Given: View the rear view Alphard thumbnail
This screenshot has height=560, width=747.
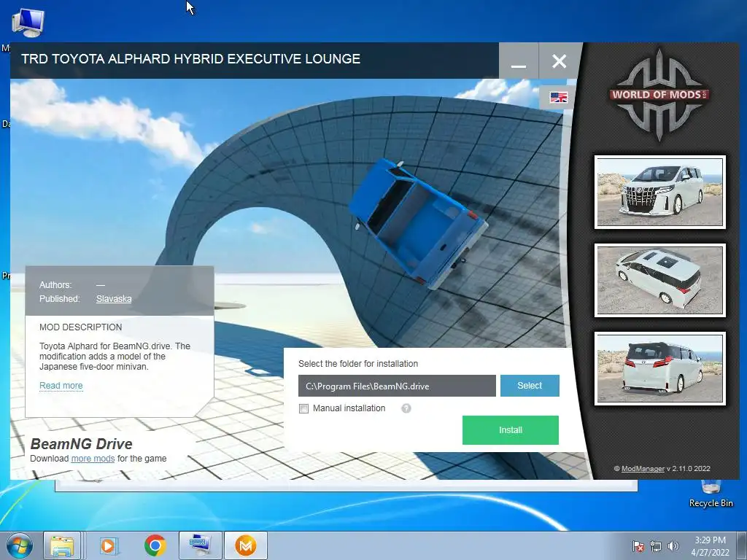Looking at the screenshot, I should 659,368.
